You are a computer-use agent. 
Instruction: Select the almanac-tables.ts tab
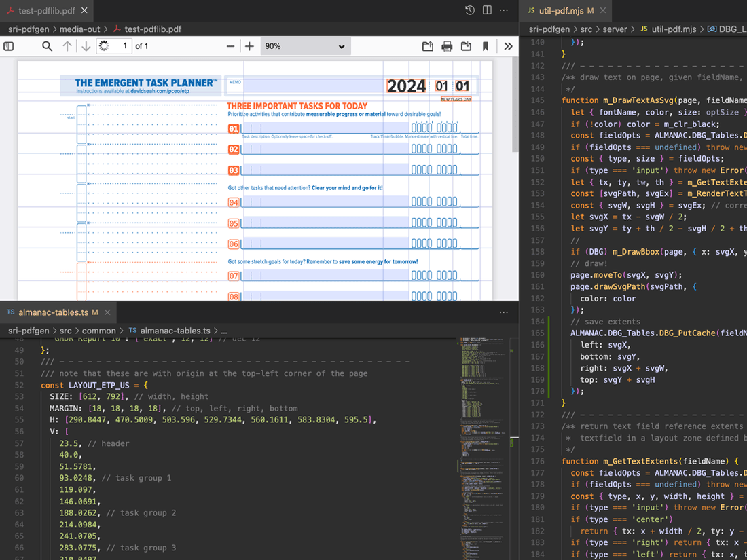click(x=53, y=312)
